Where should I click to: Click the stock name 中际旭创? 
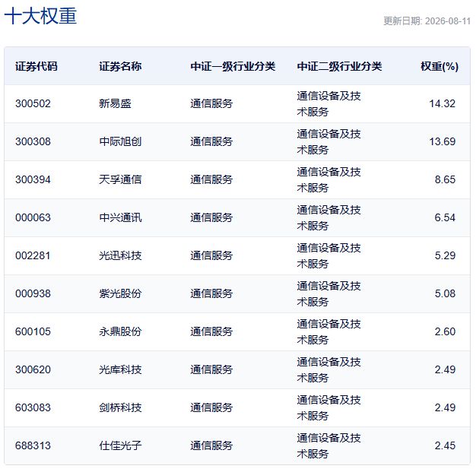point(120,141)
